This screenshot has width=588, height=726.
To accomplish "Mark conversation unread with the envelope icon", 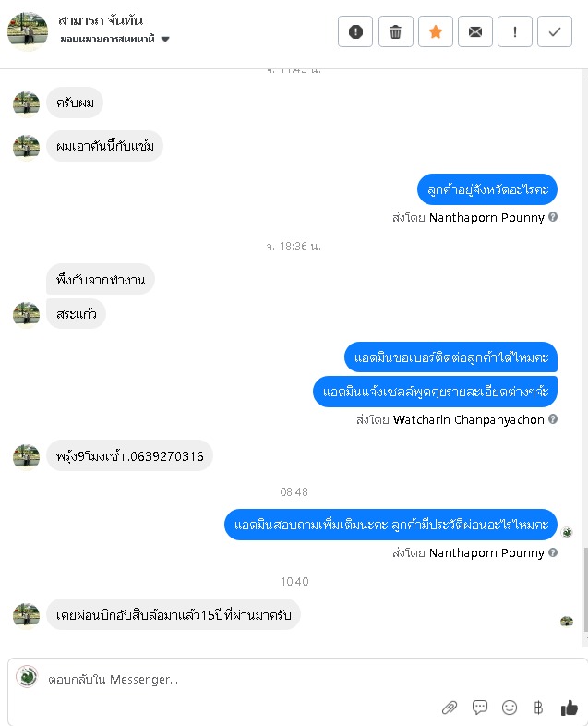I will [x=475, y=31].
